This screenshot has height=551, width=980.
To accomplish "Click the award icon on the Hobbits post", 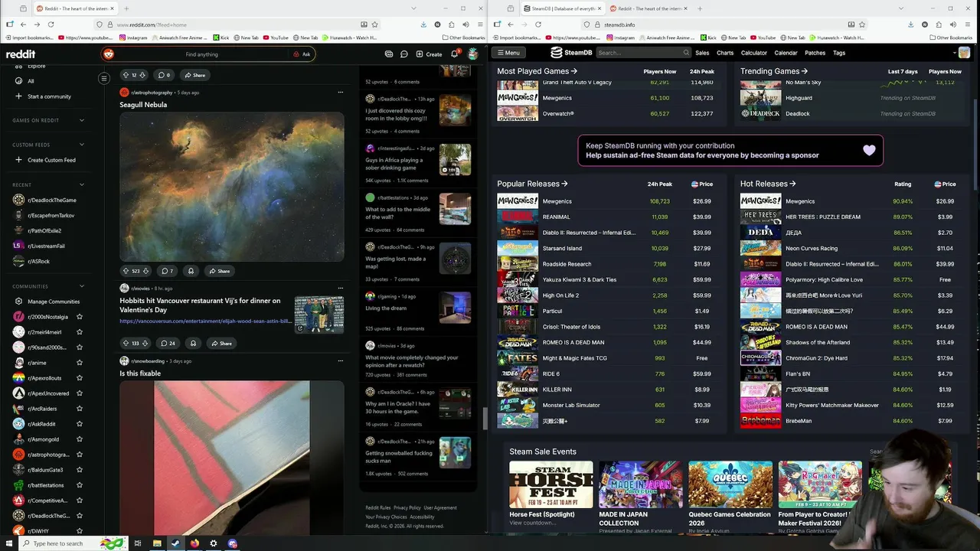I will pyautogui.click(x=193, y=344).
